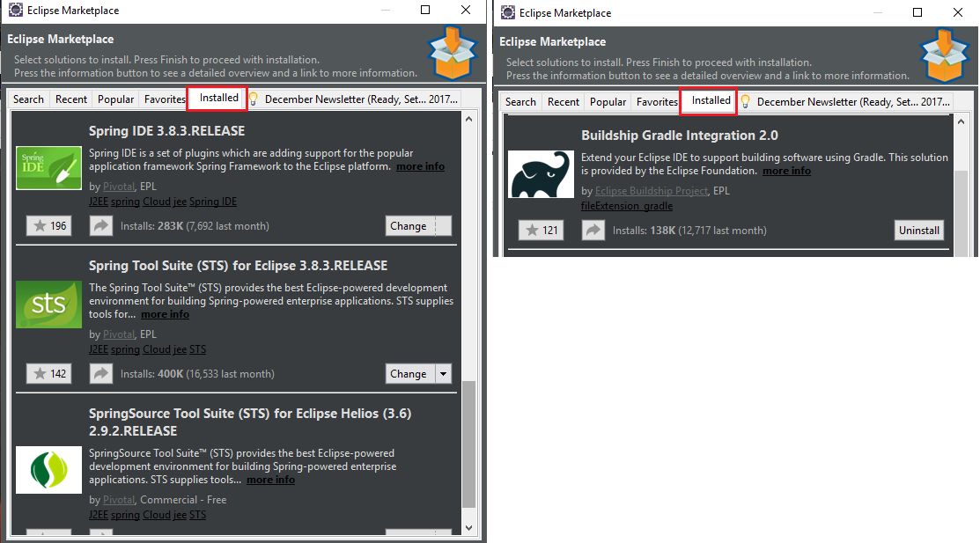
Task: Open more info link for Spring Tool Suite 3.8.3
Action: pyautogui.click(x=165, y=314)
